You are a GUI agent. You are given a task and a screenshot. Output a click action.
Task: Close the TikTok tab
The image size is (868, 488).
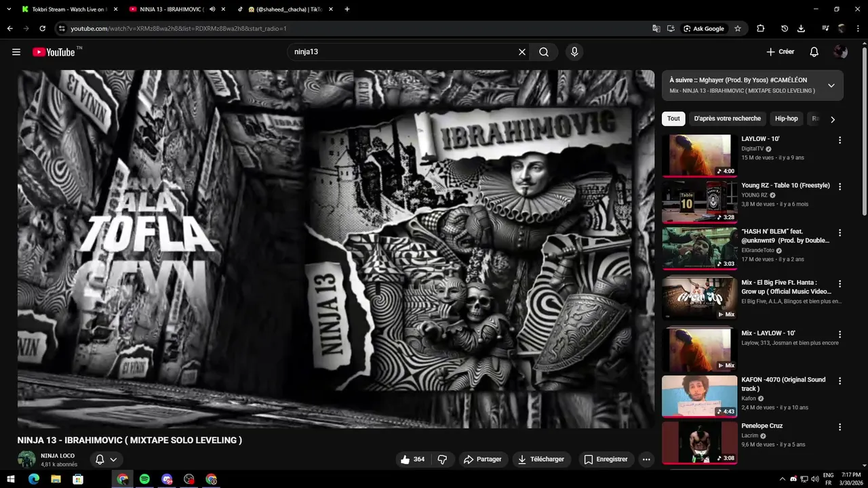(331, 9)
